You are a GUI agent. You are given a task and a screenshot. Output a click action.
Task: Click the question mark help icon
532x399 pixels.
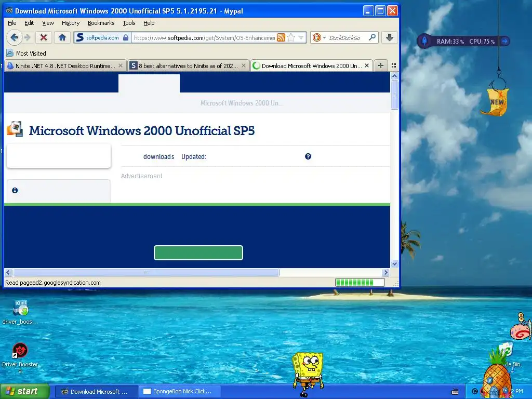click(x=308, y=156)
